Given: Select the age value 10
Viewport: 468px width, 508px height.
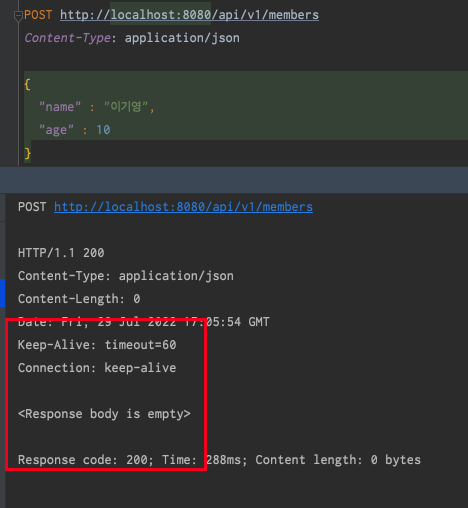Looking at the screenshot, I should [x=103, y=130].
